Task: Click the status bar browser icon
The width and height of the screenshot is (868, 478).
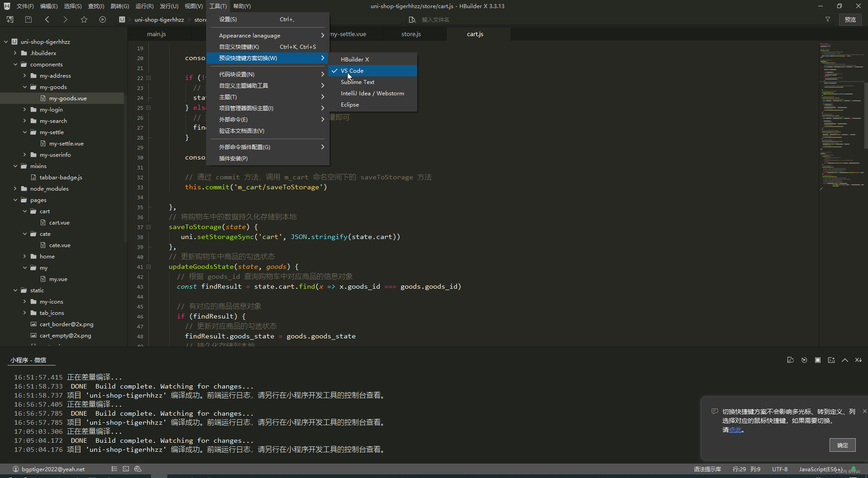Action: tap(138, 469)
